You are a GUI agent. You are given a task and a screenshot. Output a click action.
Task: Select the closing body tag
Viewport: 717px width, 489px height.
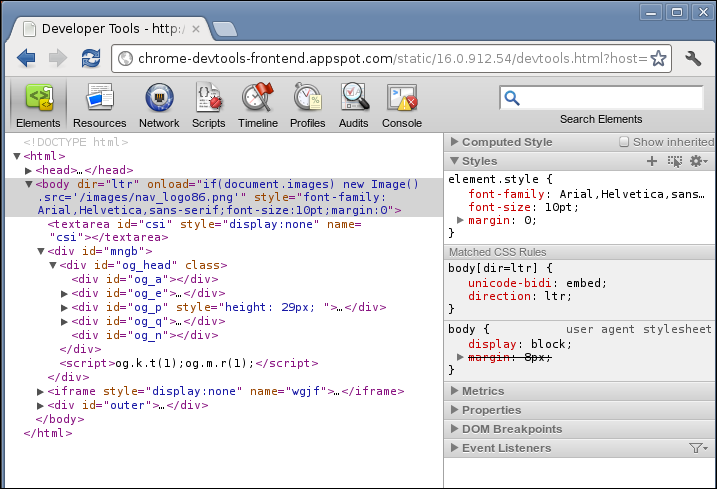pyautogui.click(x=60, y=419)
